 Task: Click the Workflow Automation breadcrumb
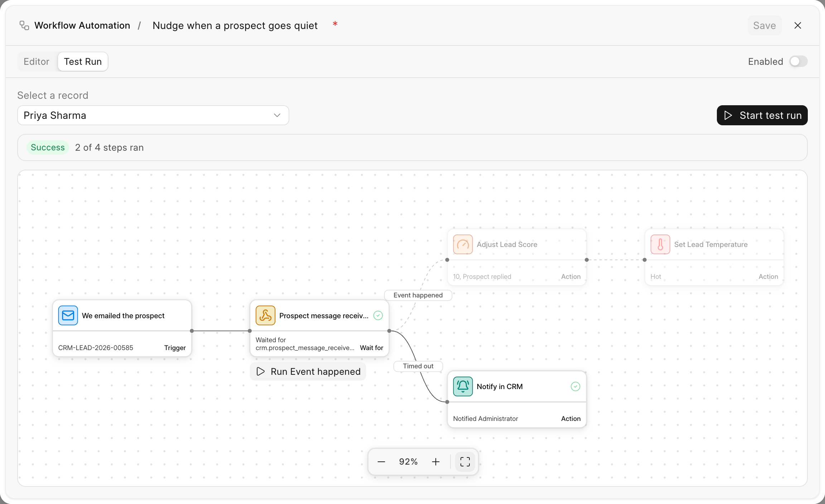[82, 25]
